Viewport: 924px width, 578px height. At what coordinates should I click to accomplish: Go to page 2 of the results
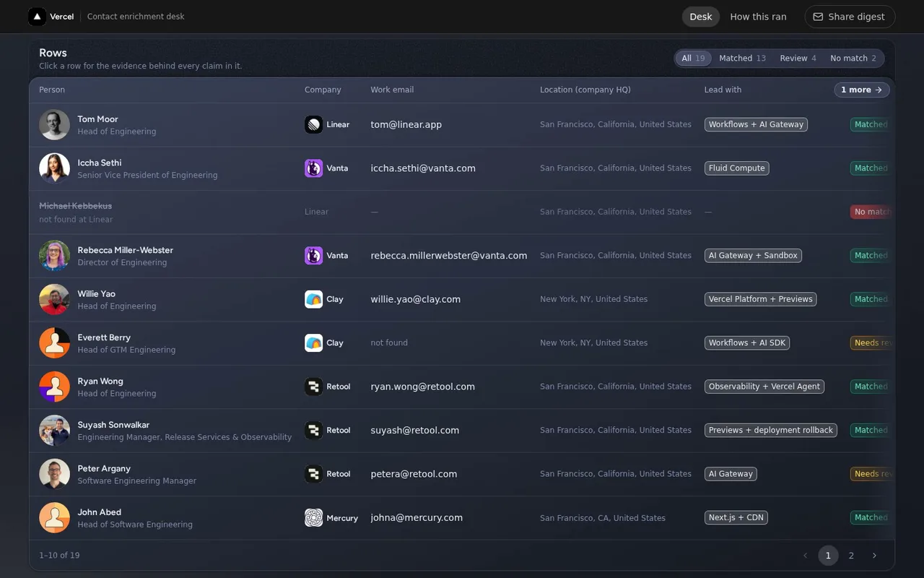pos(851,556)
